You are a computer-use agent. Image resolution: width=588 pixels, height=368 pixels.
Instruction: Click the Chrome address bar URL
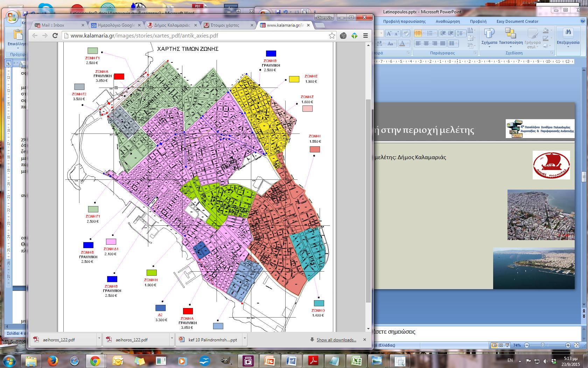point(144,35)
